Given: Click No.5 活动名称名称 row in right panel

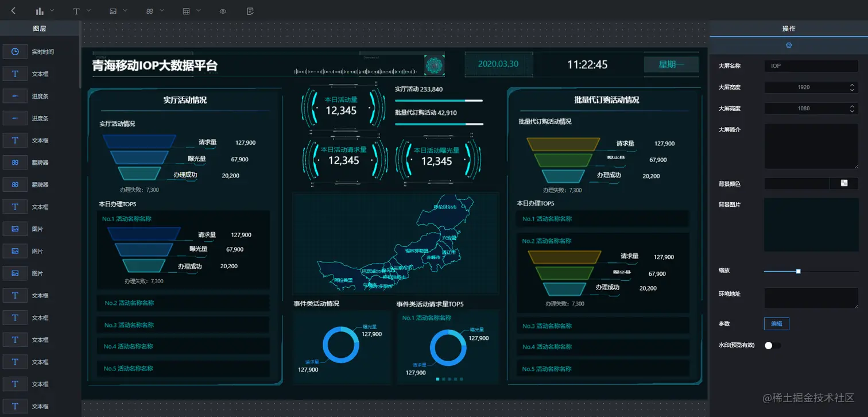Looking at the screenshot, I should [x=603, y=369].
